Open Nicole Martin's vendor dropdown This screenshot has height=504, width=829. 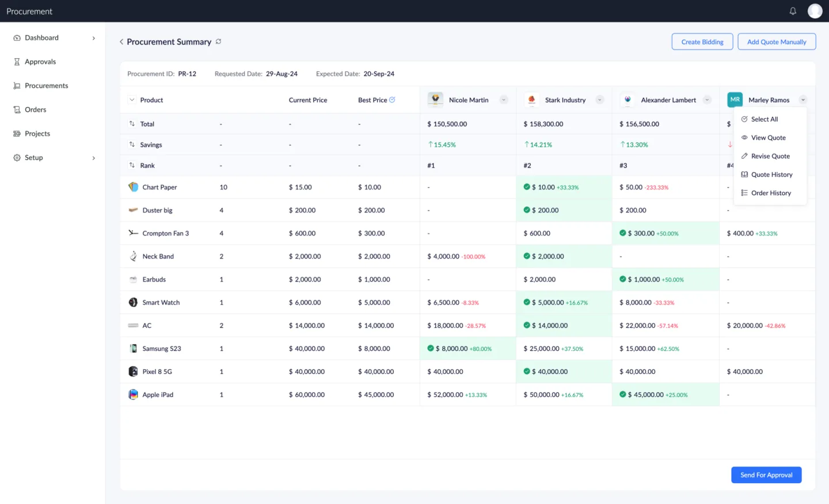[504, 100]
